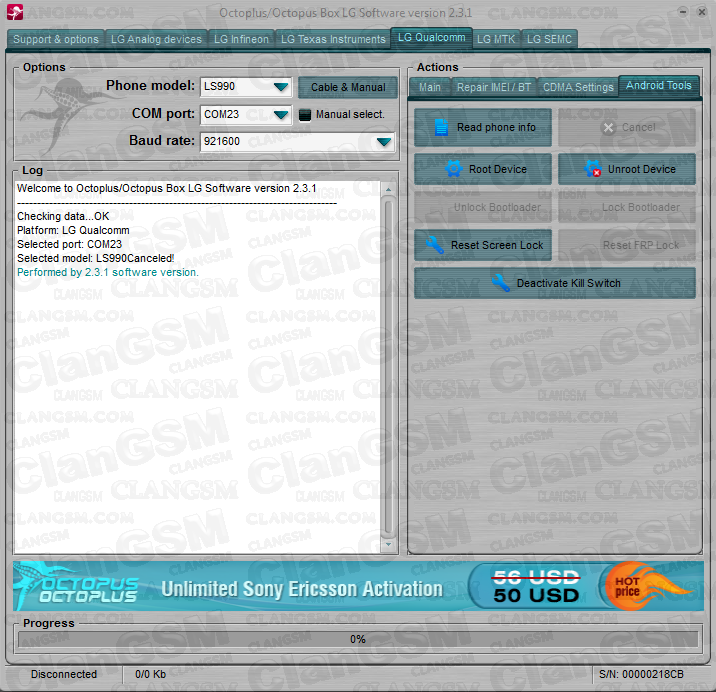Click the Reset Screen Lock button
Image resolution: width=716 pixels, height=692 pixels.
pos(483,245)
